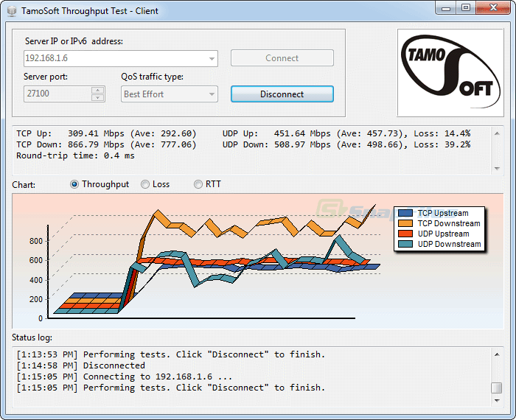Expand the QoS traffic type dropdown

[212, 94]
